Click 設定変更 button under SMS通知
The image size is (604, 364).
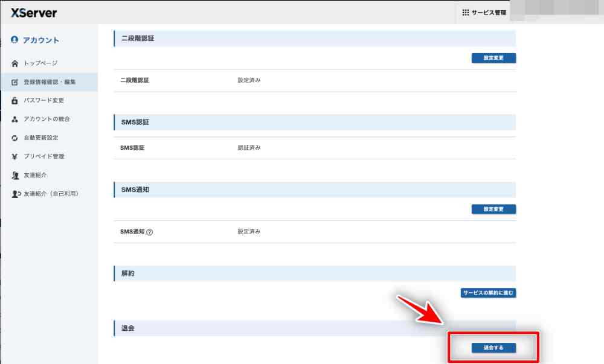click(493, 209)
